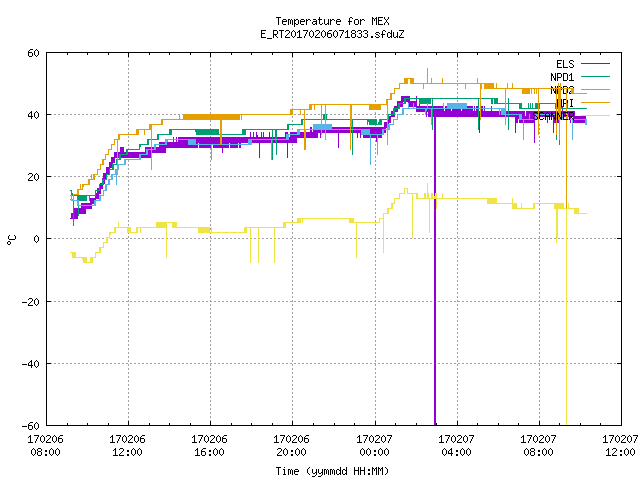Click the y-axis tick label 20
The height and width of the screenshot is (480, 640).
pyautogui.click(x=33, y=177)
